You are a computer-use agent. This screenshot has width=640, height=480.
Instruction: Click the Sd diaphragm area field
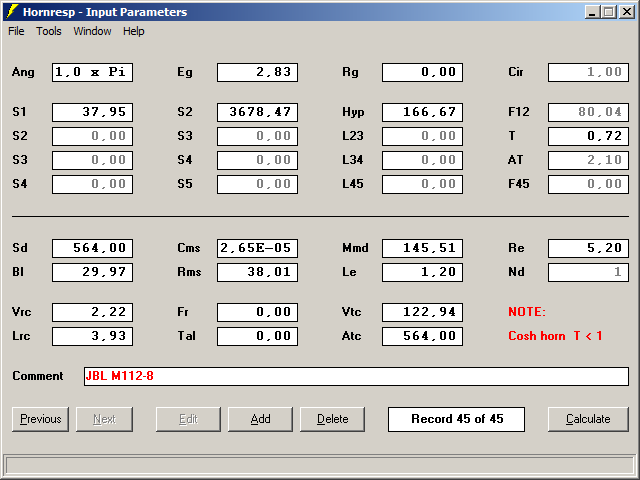[x=92, y=248]
